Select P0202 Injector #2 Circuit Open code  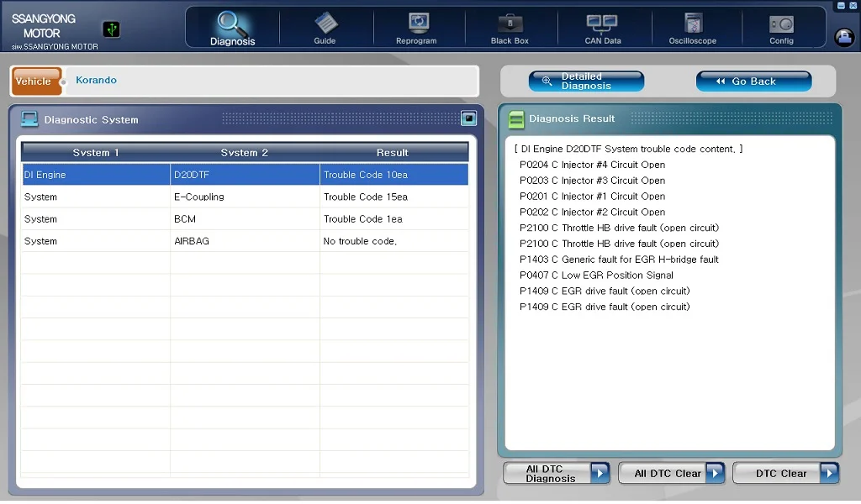[x=592, y=213]
